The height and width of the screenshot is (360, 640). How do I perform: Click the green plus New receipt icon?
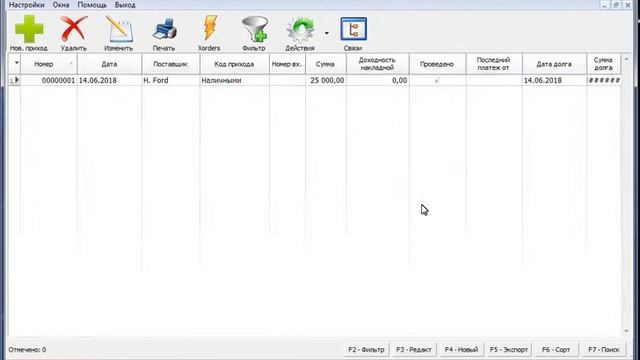[29, 29]
